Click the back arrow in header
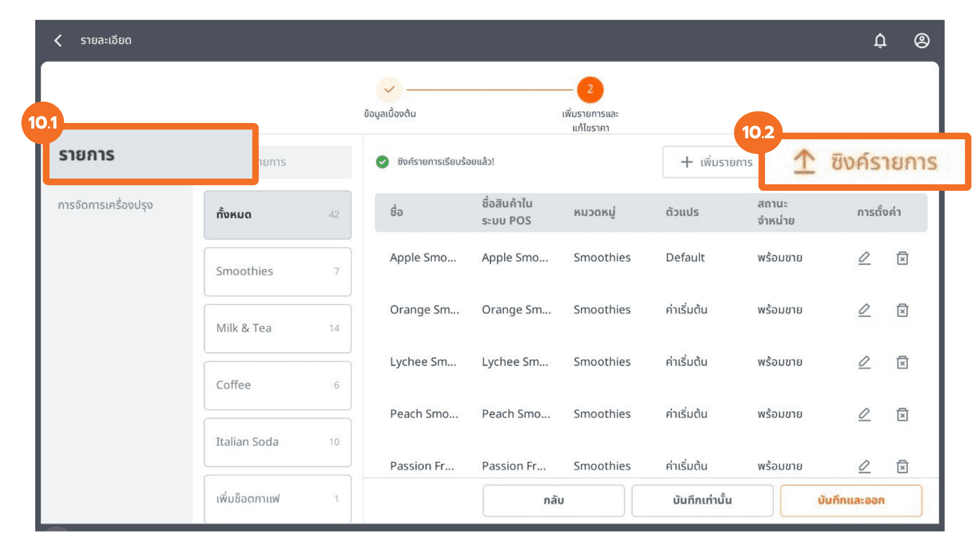This screenshot has height=551, width=980. [x=58, y=40]
